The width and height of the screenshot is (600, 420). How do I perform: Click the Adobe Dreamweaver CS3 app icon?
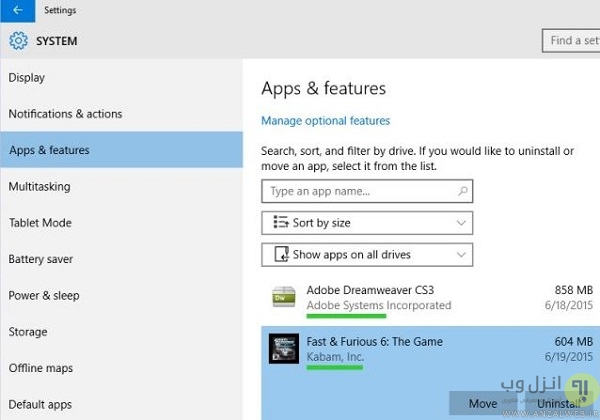283,296
